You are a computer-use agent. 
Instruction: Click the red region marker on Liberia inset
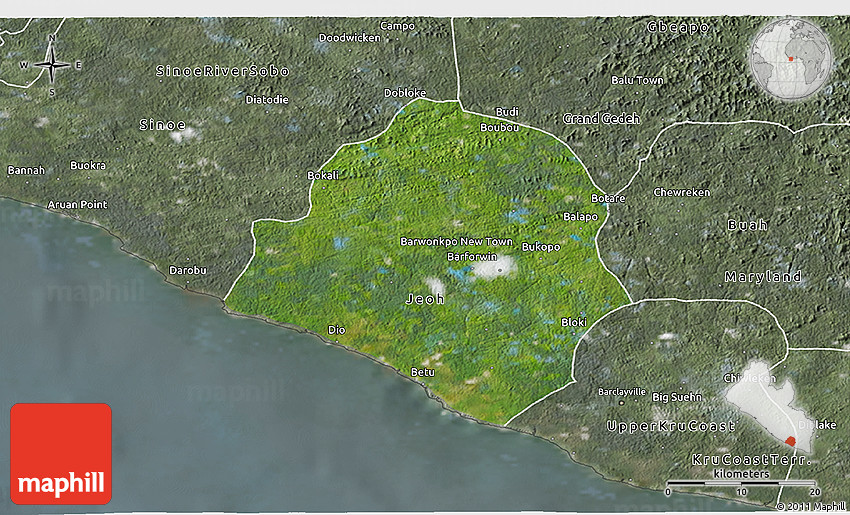click(x=791, y=440)
